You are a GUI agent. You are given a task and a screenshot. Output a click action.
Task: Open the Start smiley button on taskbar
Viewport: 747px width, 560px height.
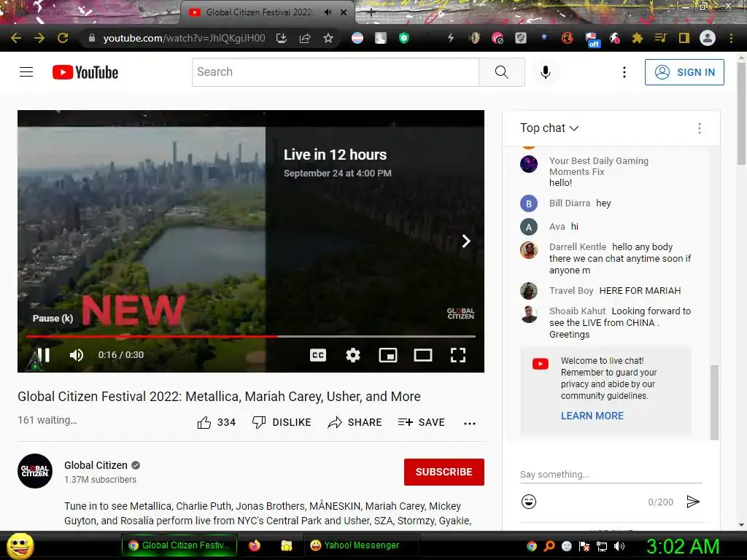coord(20,545)
